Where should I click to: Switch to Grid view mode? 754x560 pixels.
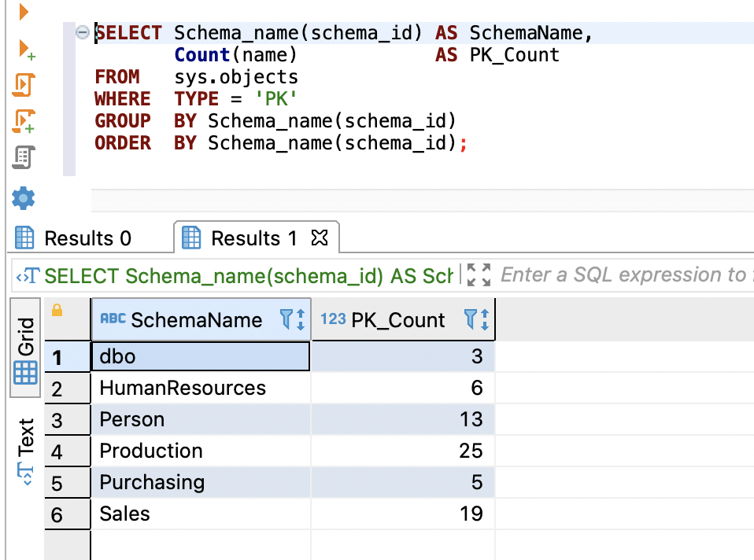coord(25,351)
